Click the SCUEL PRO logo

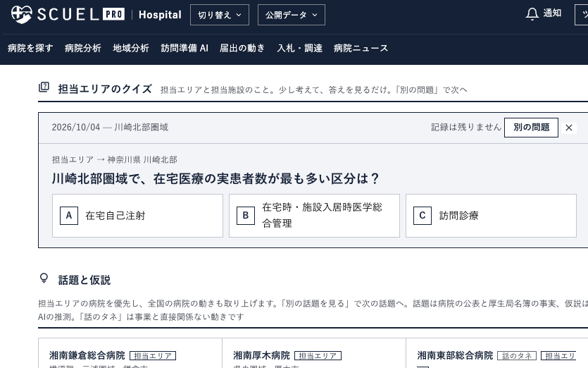point(68,15)
